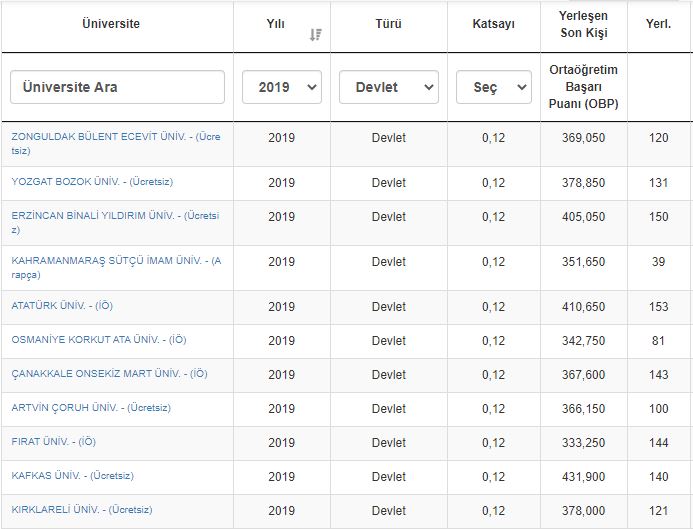Open Osmaniye Korkut Ata Üniv. link
Screen dimensions: 693x529
coord(99,339)
